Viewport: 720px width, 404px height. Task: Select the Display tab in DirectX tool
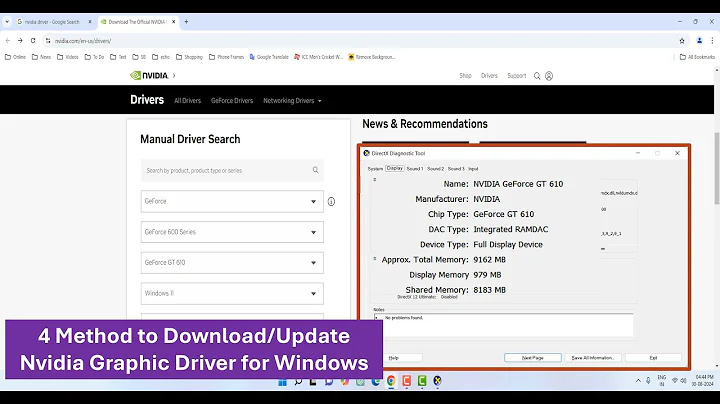point(394,168)
